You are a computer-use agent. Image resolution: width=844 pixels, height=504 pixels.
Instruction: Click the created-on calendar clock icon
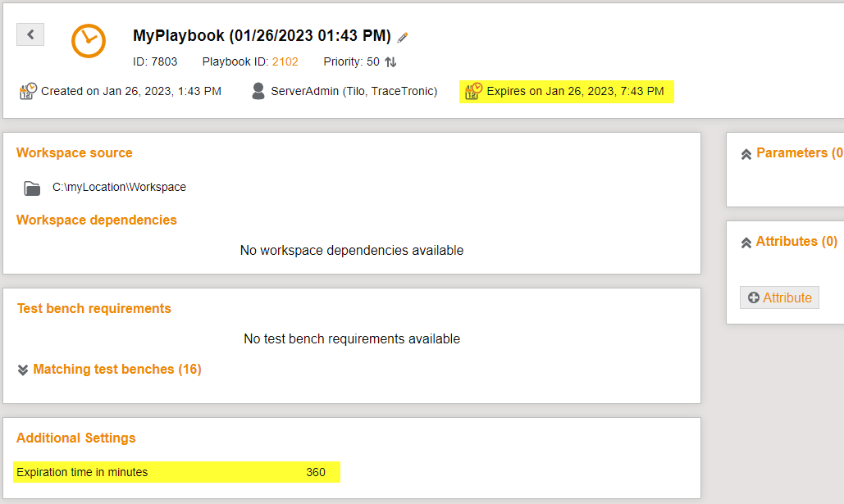[x=26, y=91]
